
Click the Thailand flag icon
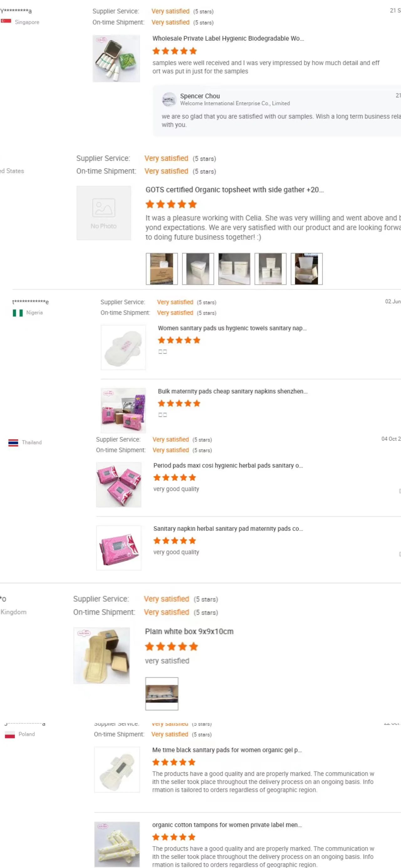pos(13,442)
